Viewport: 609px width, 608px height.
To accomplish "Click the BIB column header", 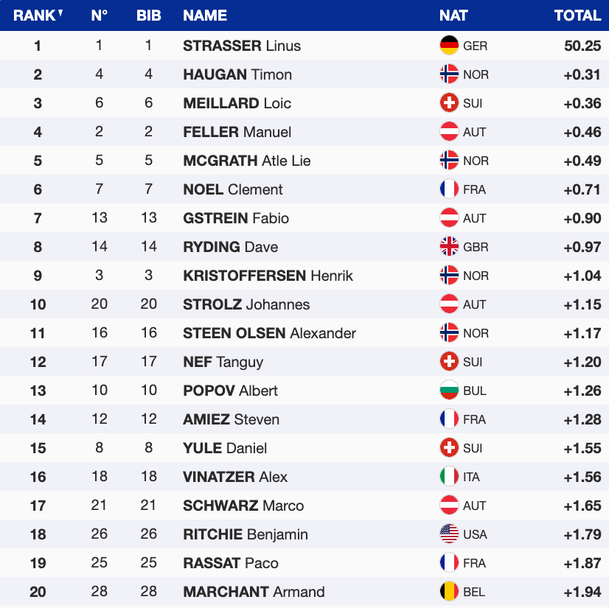I will (148, 15).
